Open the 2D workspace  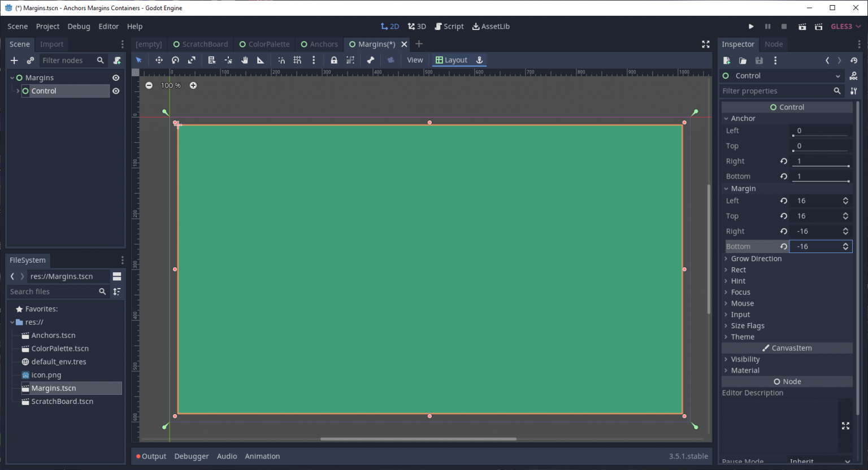coord(389,26)
